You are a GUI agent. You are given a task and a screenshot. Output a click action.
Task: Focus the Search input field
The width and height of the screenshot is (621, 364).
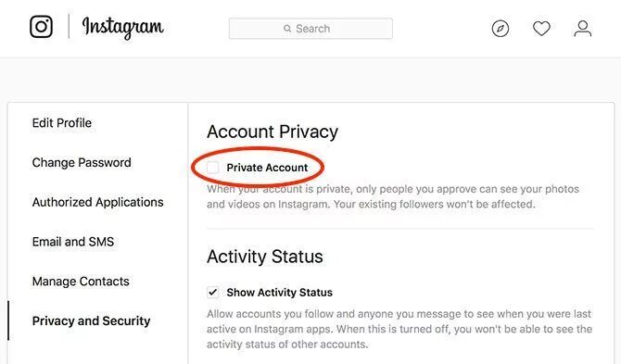[x=310, y=29]
